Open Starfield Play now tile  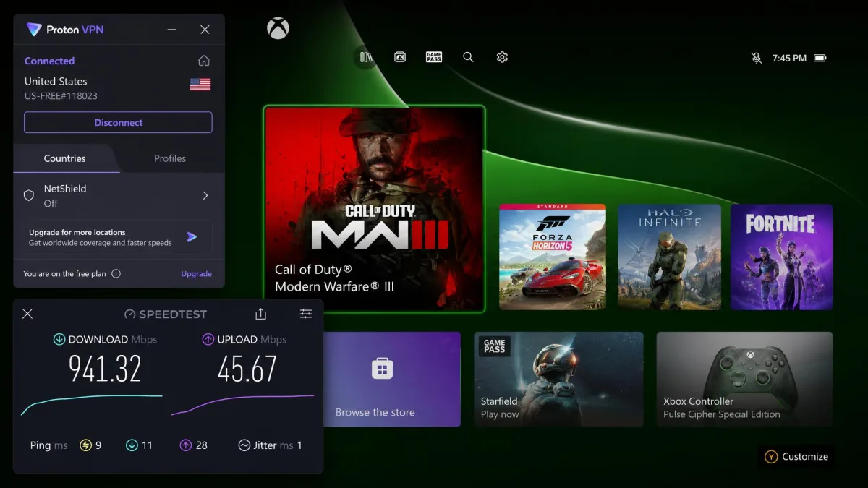coord(558,379)
